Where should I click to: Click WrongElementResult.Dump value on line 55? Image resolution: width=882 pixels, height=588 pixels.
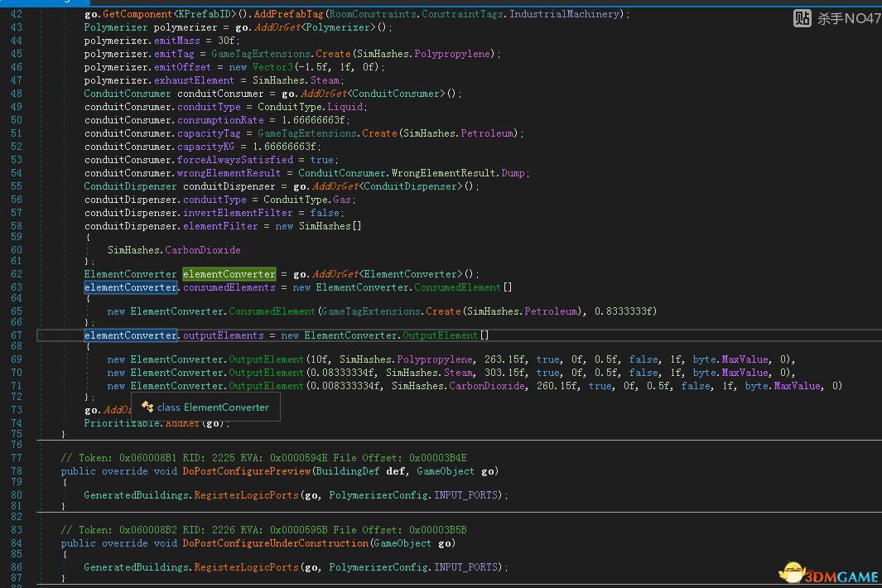click(514, 173)
